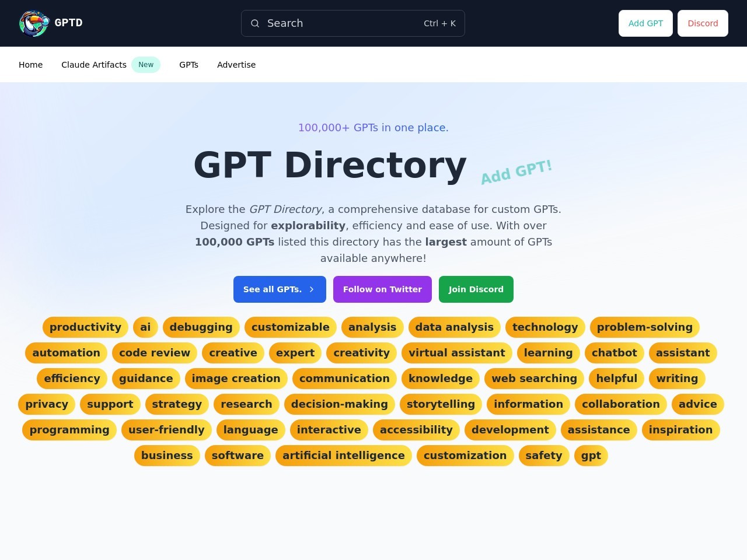Open the technology tag

tap(545, 327)
